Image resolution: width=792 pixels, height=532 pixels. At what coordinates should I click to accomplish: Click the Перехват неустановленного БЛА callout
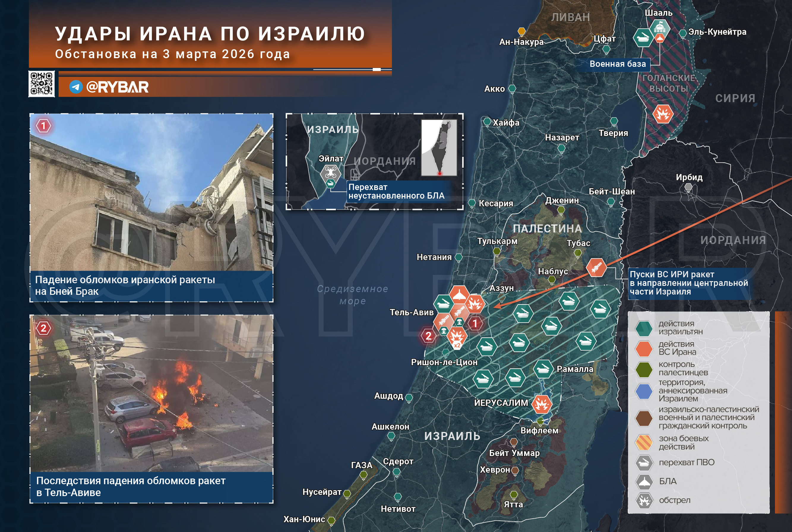click(x=396, y=191)
